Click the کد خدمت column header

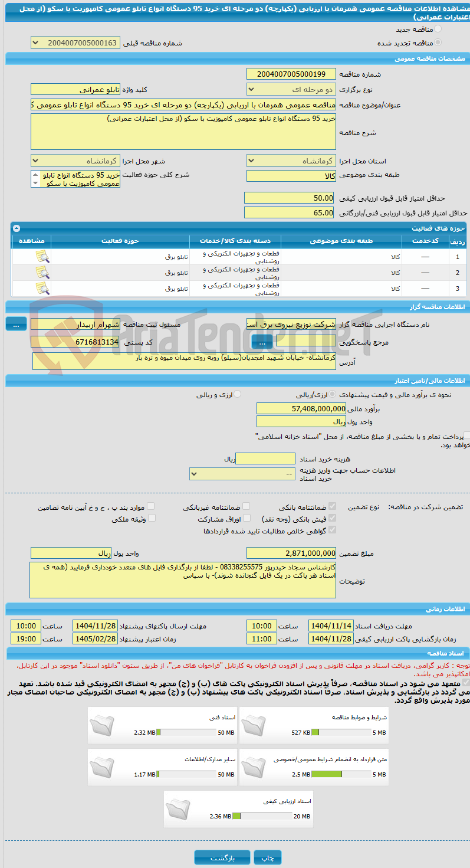click(x=425, y=241)
